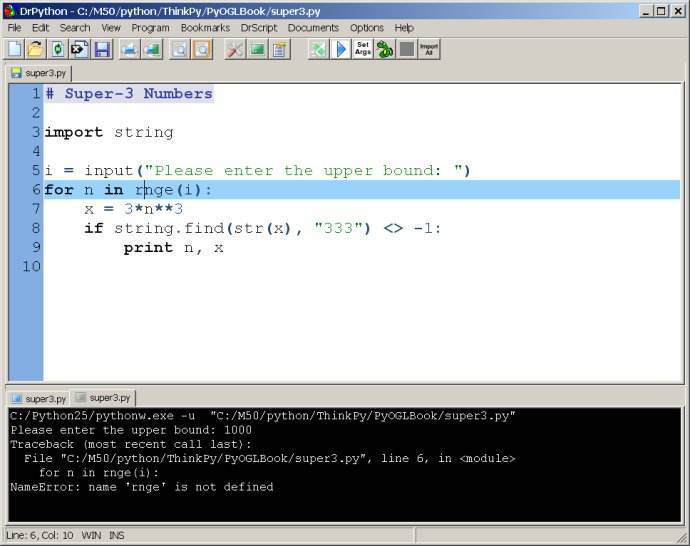Print the file using the first printer icon
Image resolution: width=690 pixels, height=546 pixels.
click(129, 49)
